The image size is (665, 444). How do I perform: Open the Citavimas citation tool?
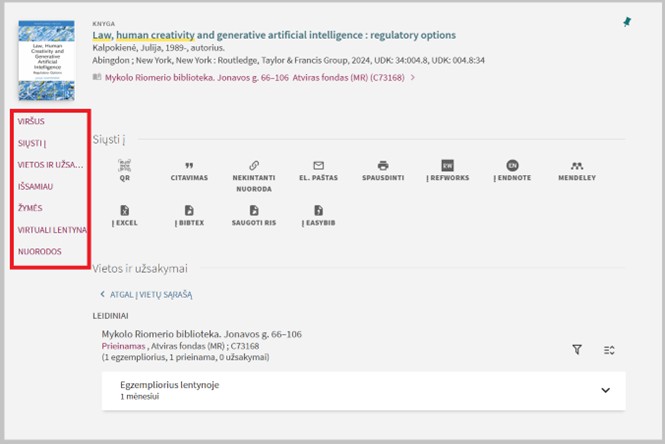pos(188,166)
